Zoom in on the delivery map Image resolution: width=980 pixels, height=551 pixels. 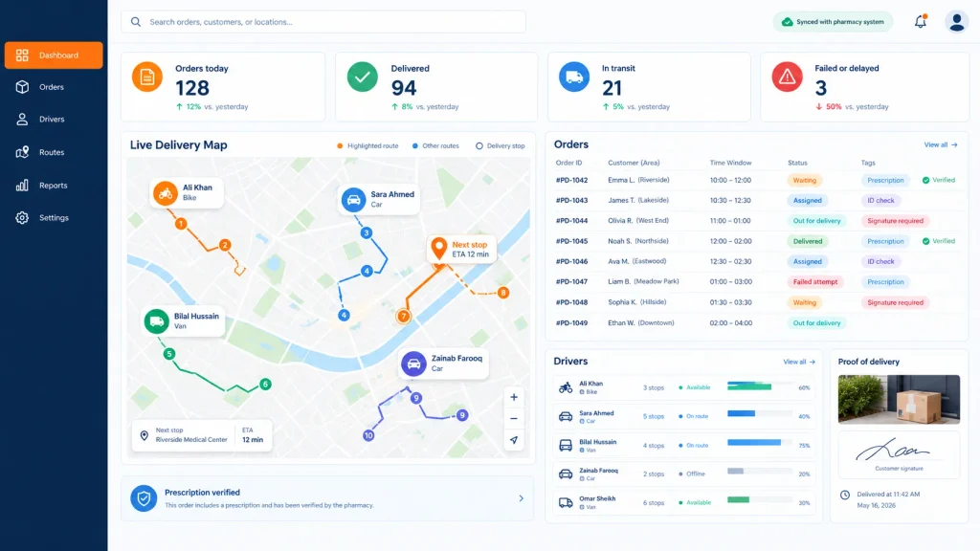click(x=514, y=397)
